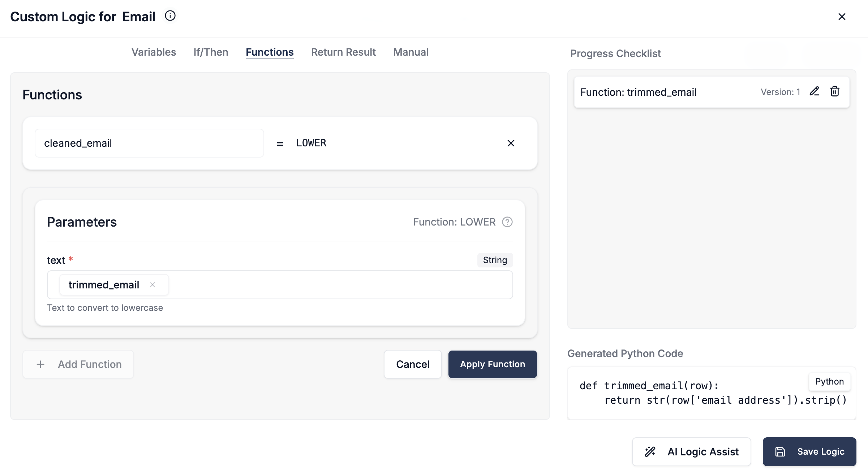The height and width of the screenshot is (472, 868).
Task: Open AI Logic Assist
Action: coord(692,452)
